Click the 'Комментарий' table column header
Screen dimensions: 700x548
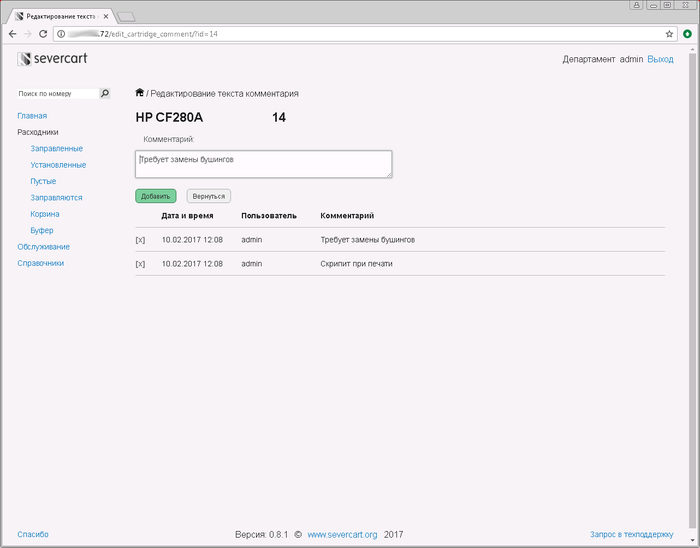(347, 216)
